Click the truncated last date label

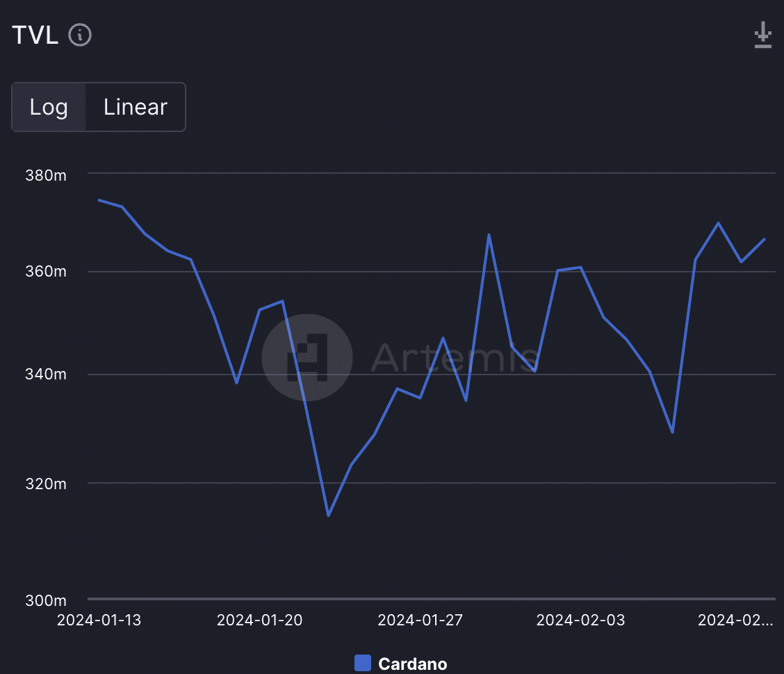pyautogui.click(x=735, y=620)
